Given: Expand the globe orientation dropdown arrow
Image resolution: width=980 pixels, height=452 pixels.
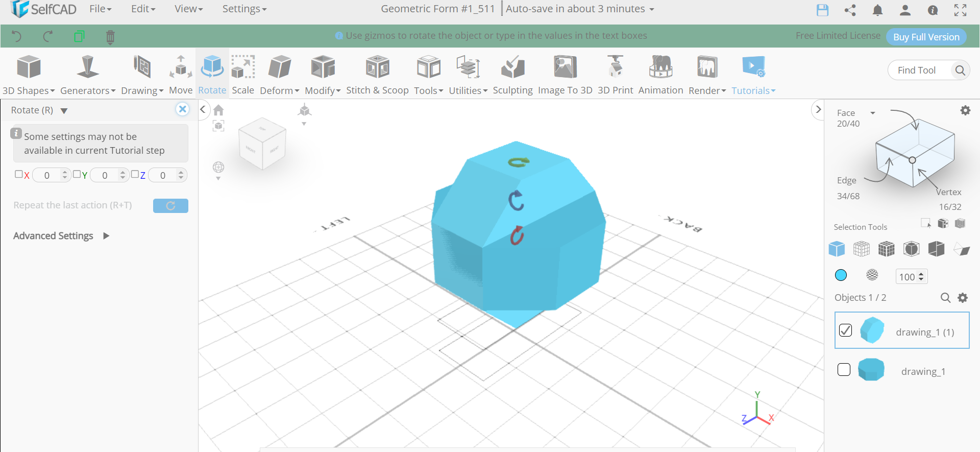Looking at the screenshot, I should click(x=218, y=179).
